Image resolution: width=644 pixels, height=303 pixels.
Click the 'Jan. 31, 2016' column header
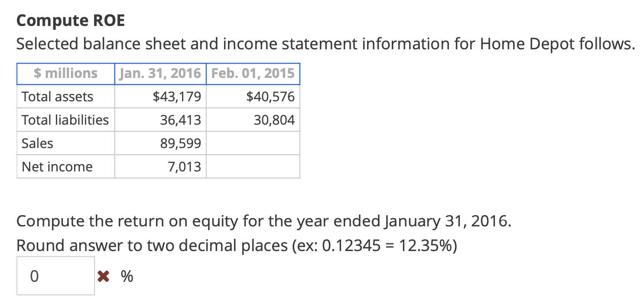(159, 73)
